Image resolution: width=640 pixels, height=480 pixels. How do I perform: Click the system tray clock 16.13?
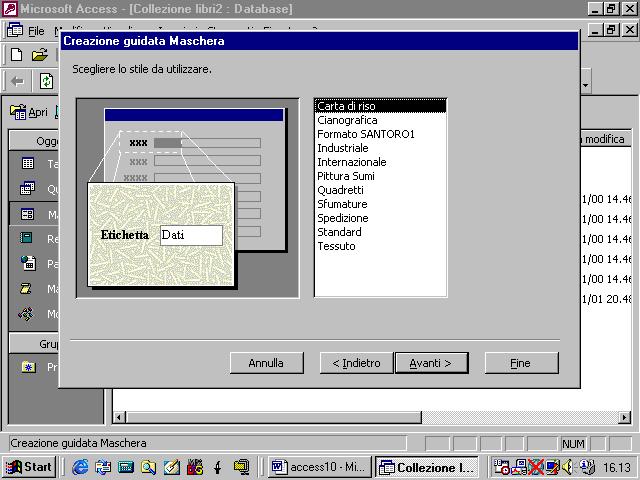pos(617,467)
